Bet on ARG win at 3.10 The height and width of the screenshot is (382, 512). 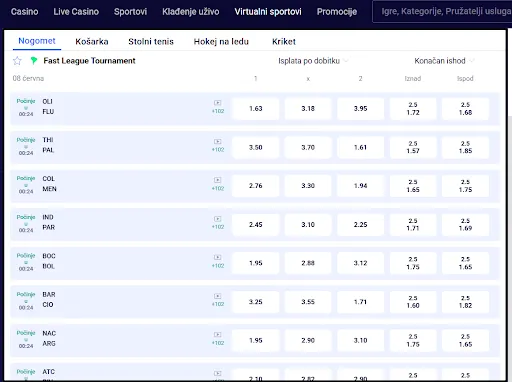tap(360, 340)
